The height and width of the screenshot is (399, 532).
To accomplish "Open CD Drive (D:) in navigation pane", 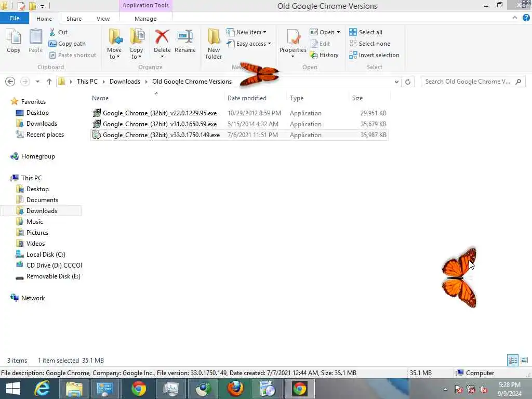I will click(x=54, y=265).
